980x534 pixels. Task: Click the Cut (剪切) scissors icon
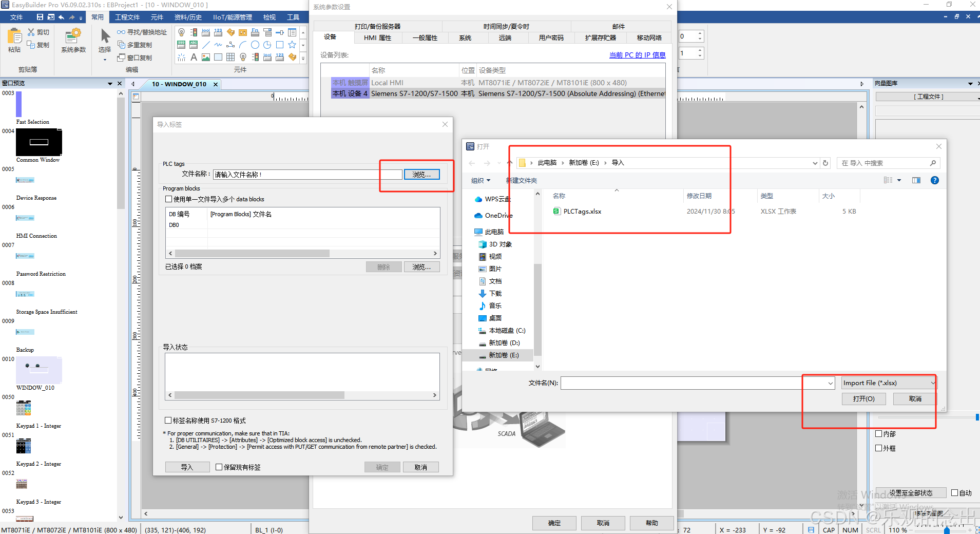pyautogui.click(x=31, y=32)
